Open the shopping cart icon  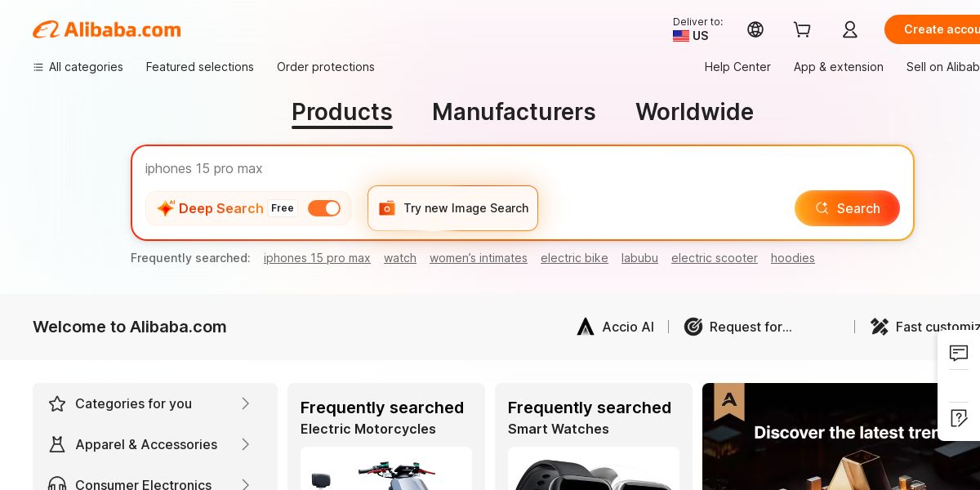coord(802,29)
